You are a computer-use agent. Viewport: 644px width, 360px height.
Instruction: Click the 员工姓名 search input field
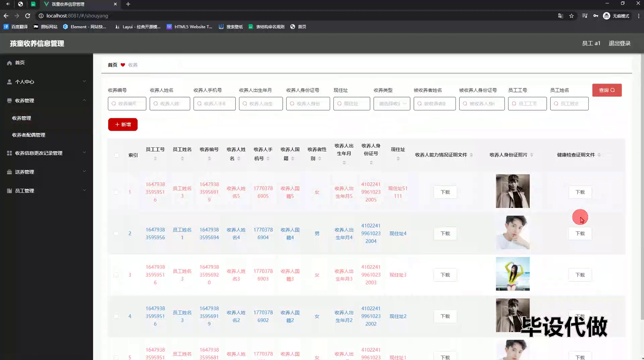pyautogui.click(x=569, y=104)
